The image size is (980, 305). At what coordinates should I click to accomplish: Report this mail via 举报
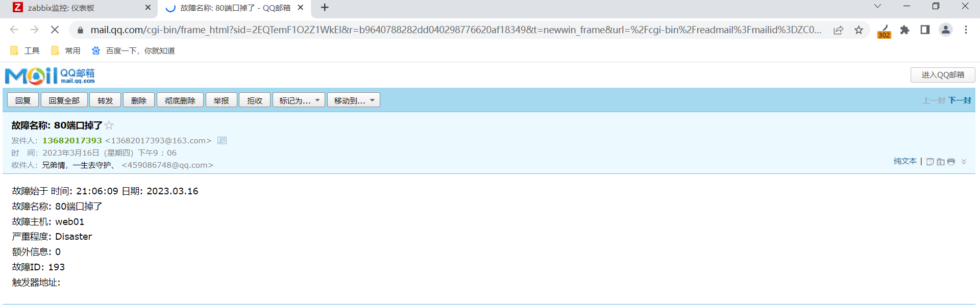(x=221, y=100)
